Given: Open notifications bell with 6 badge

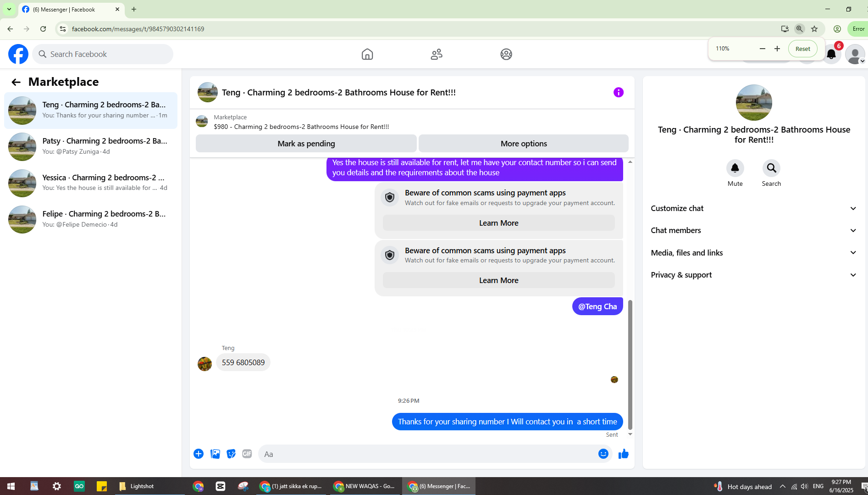Looking at the screenshot, I should [x=831, y=54].
